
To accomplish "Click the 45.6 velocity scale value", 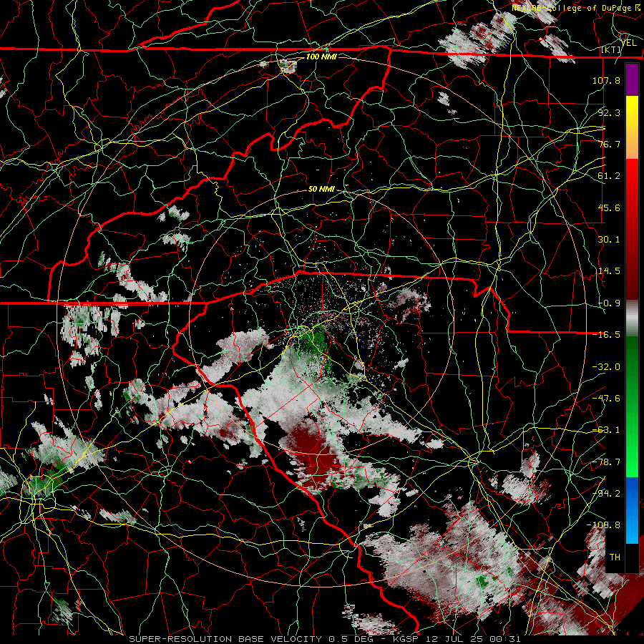I will click(609, 208).
